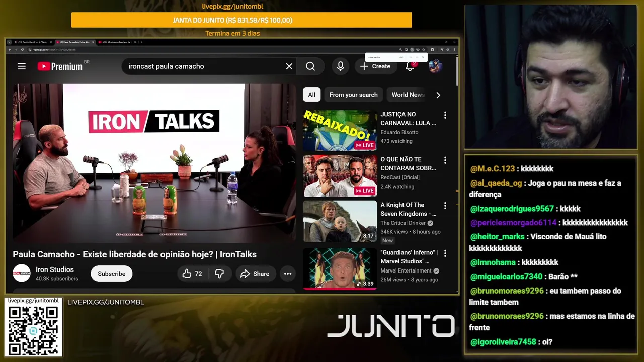
Task: Click the JANTA DO JUNITO donation progress bar
Action: point(242,20)
